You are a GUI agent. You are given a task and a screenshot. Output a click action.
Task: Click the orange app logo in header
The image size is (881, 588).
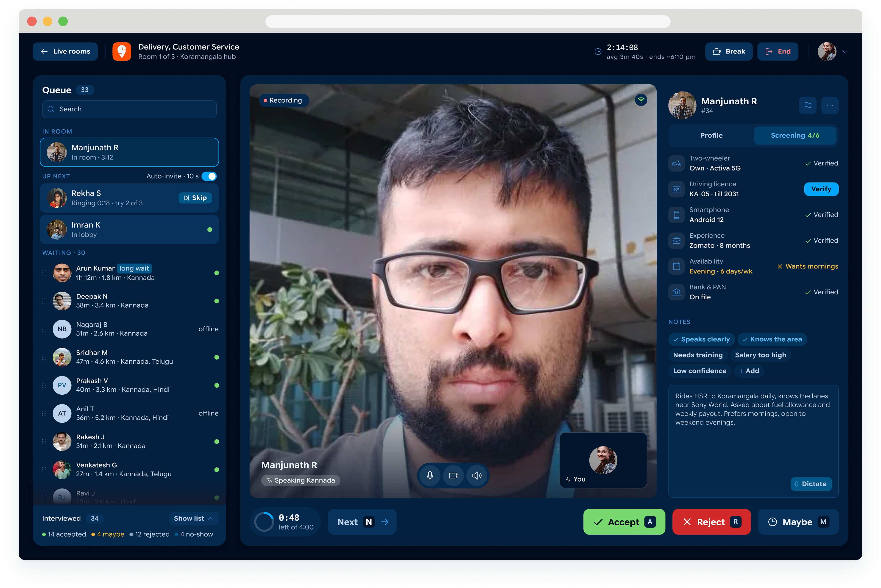(x=122, y=51)
